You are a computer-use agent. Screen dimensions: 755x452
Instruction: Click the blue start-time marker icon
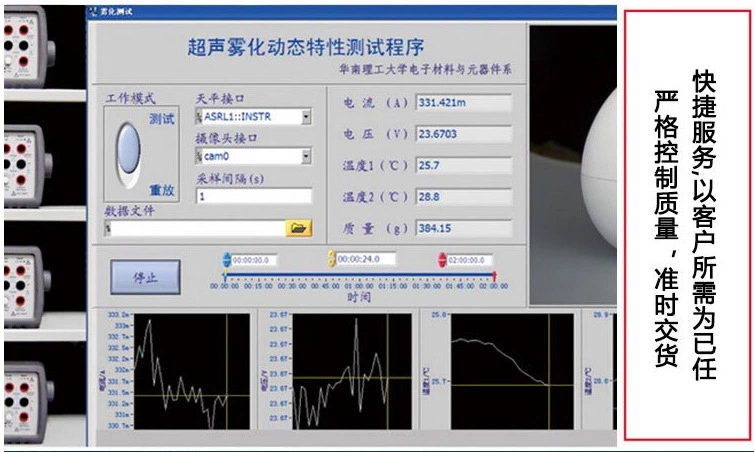pos(226,260)
